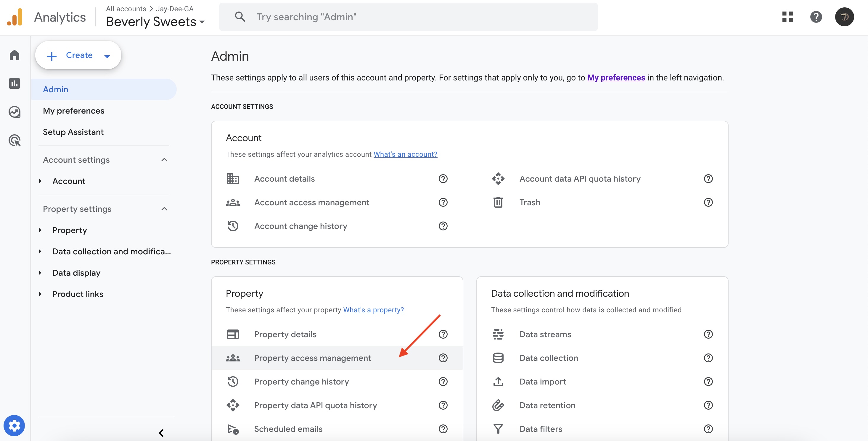Open the user profile avatar
868x441 pixels.
click(x=844, y=17)
